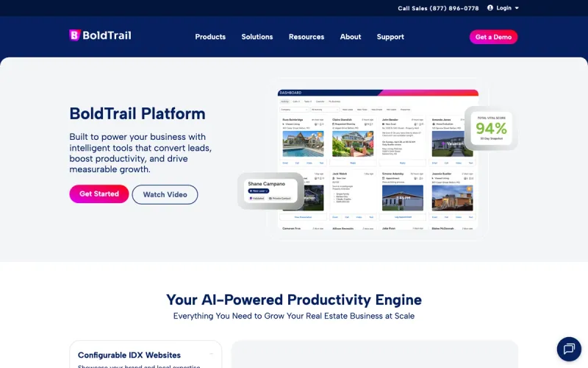Open the Support menu
This screenshot has height=368, width=588.
click(390, 37)
